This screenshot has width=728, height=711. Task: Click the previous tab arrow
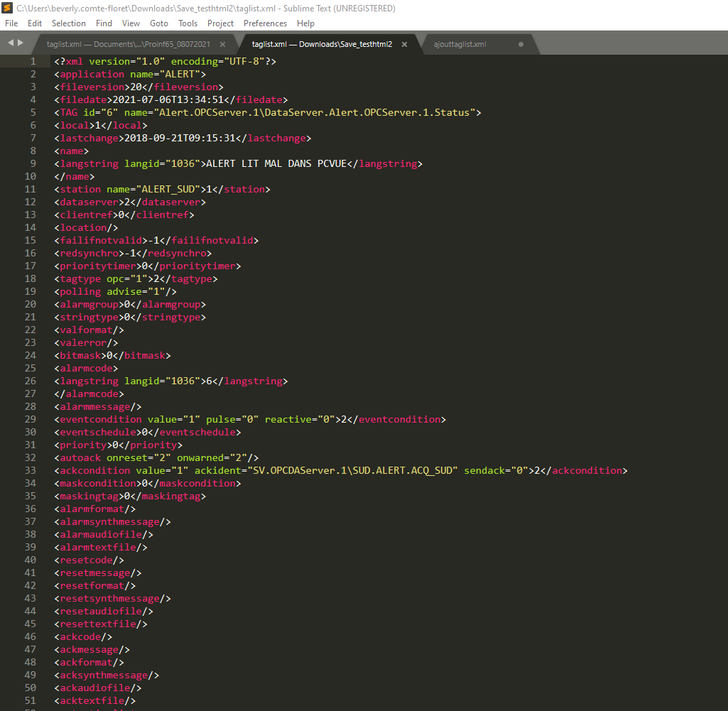pos(10,43)
